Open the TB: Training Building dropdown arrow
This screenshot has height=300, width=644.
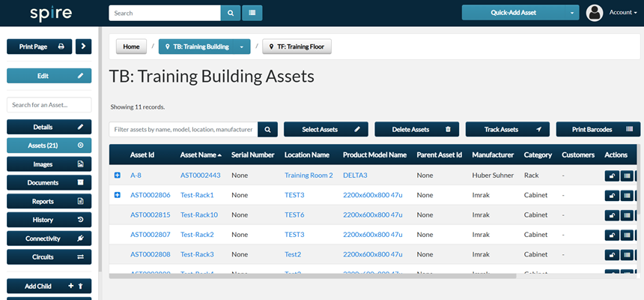(x=242, y=46)
